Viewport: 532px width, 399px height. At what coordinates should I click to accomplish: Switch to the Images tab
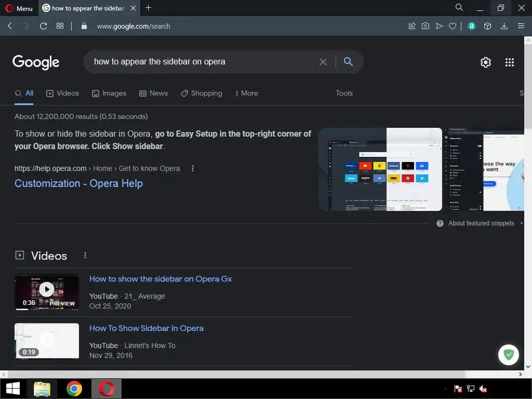(109, 94)
